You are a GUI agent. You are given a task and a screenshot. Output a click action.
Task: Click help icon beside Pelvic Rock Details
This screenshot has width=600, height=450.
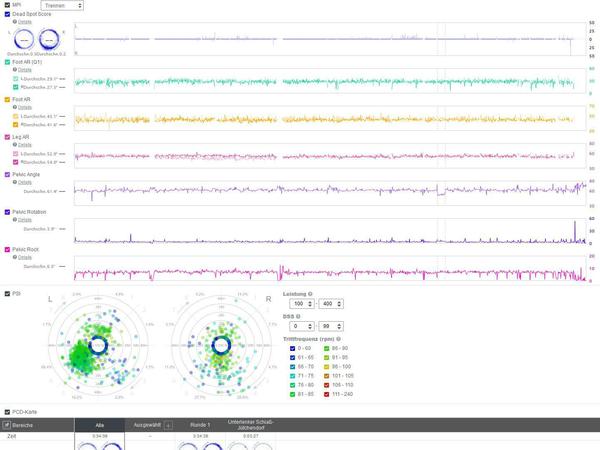pos(15,257)
